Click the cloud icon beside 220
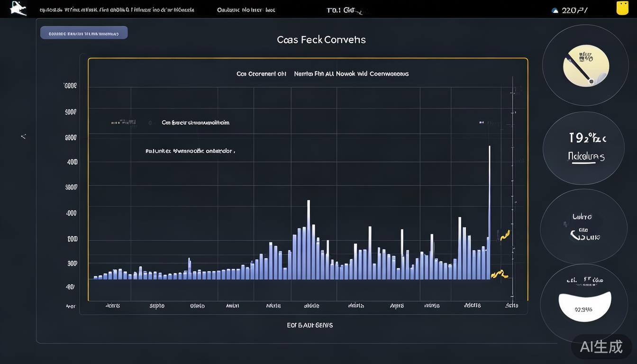 555,10
